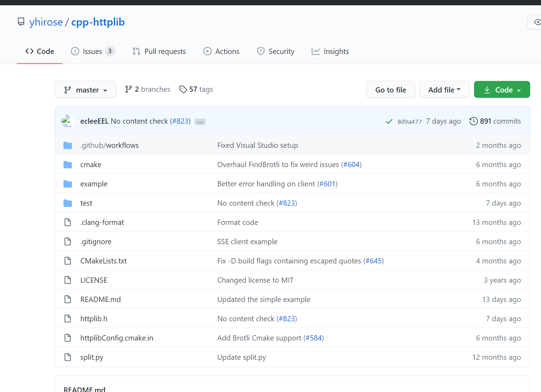Open the cpp-httplib repository link
Screen dimensions: 541x392
coord(98,22)
